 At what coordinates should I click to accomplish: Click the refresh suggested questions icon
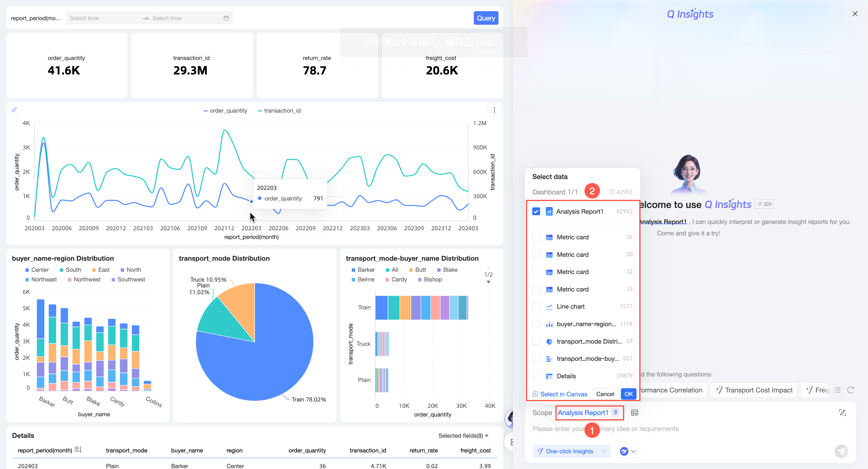click(x=851, y=390)
